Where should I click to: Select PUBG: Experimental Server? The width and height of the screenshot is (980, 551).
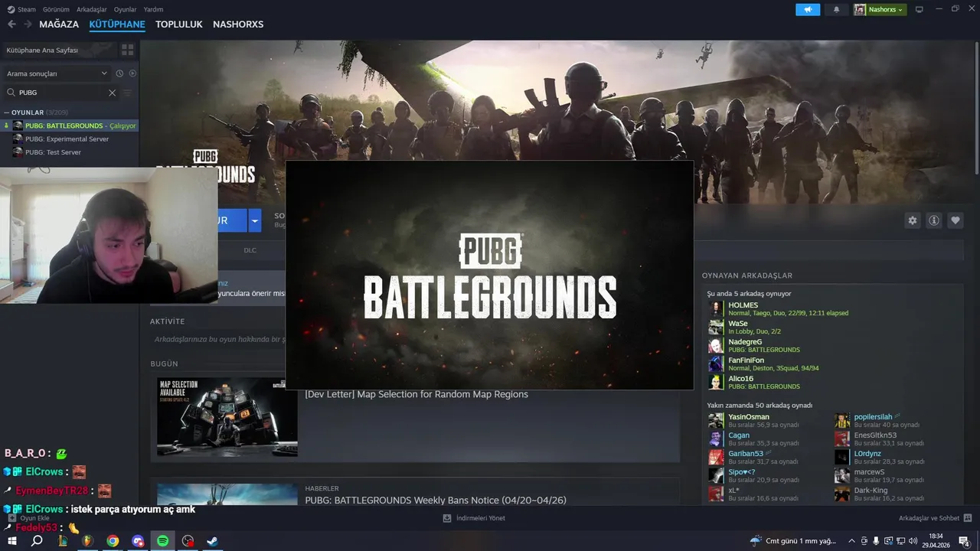point(67,139)
